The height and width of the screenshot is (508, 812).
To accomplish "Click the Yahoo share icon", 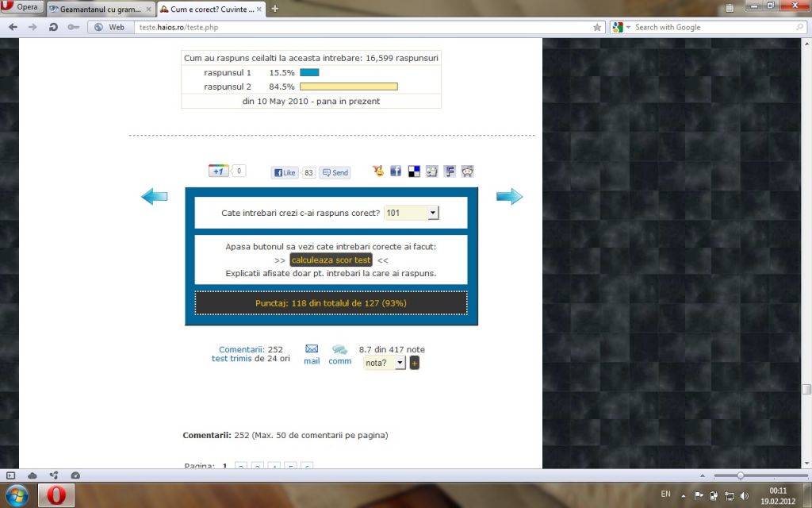I will [x=378, y=171].
